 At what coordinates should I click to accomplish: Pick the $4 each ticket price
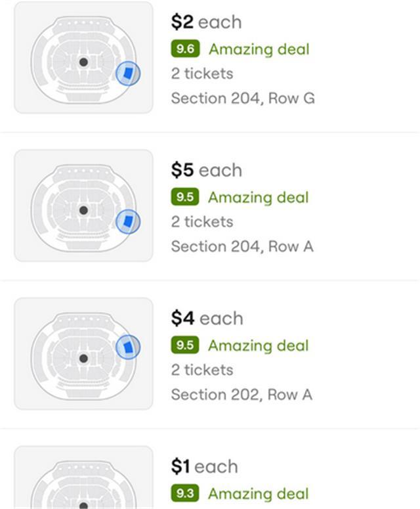pyautogui.click(x=207, y=319)
